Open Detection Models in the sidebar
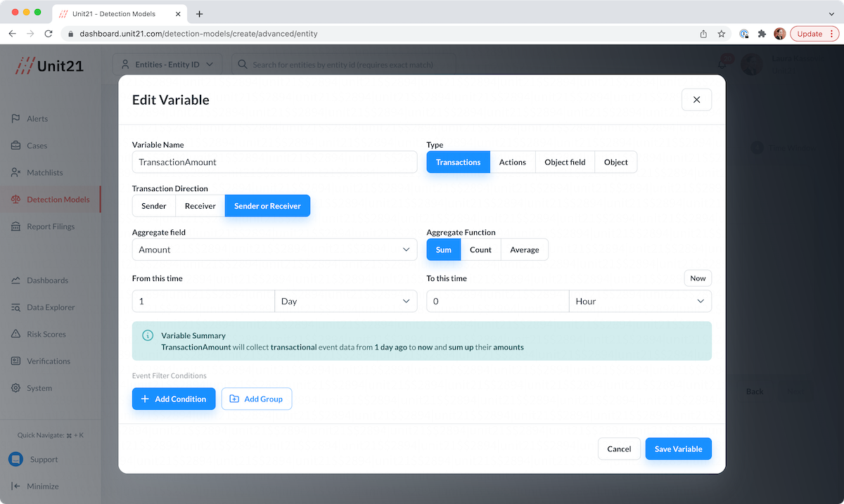This screenshot has height=504, width=844. coord(50,199)
